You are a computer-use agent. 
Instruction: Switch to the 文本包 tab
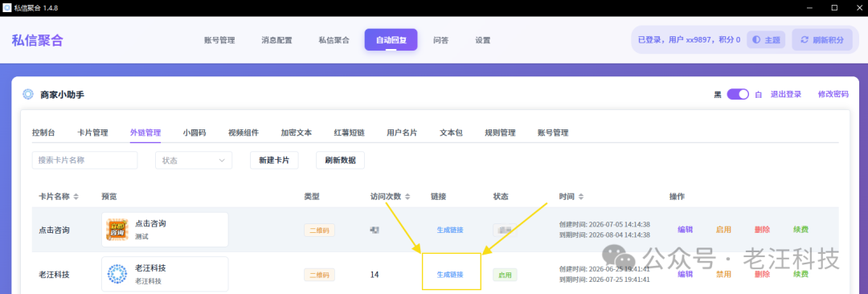click(451, 133)
